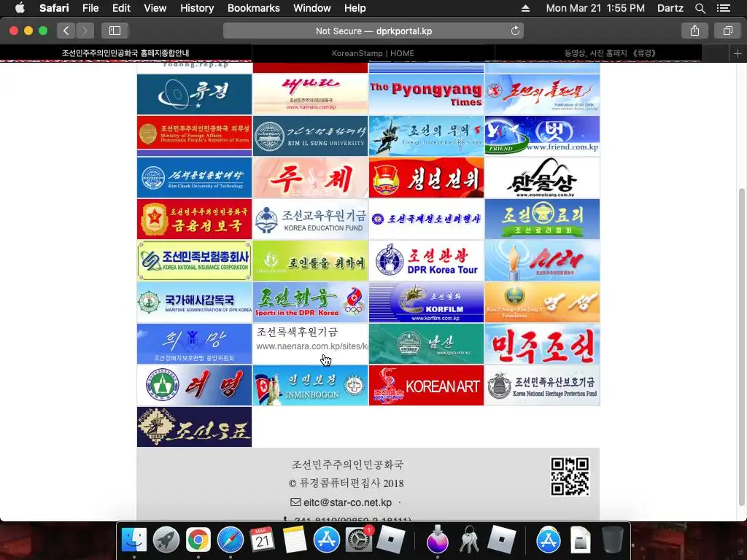747x560 pixels.
Task: Click the email envelope icon in footer
Action: (x=295, y=502)
